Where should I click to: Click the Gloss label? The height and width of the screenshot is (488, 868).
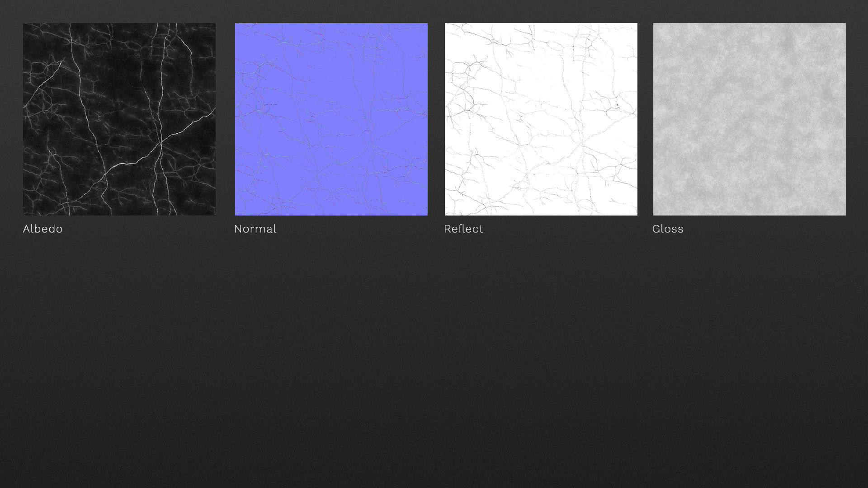pyautogui.click(x=668, y=229)
